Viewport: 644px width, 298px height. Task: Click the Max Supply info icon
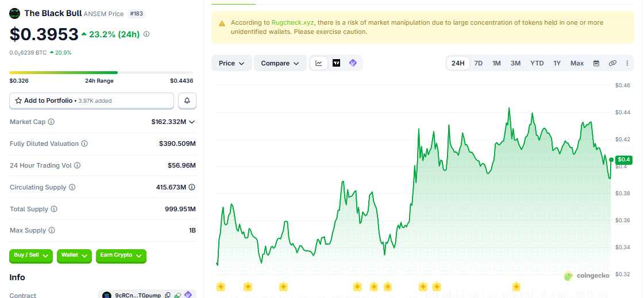[x=52, y=230]
